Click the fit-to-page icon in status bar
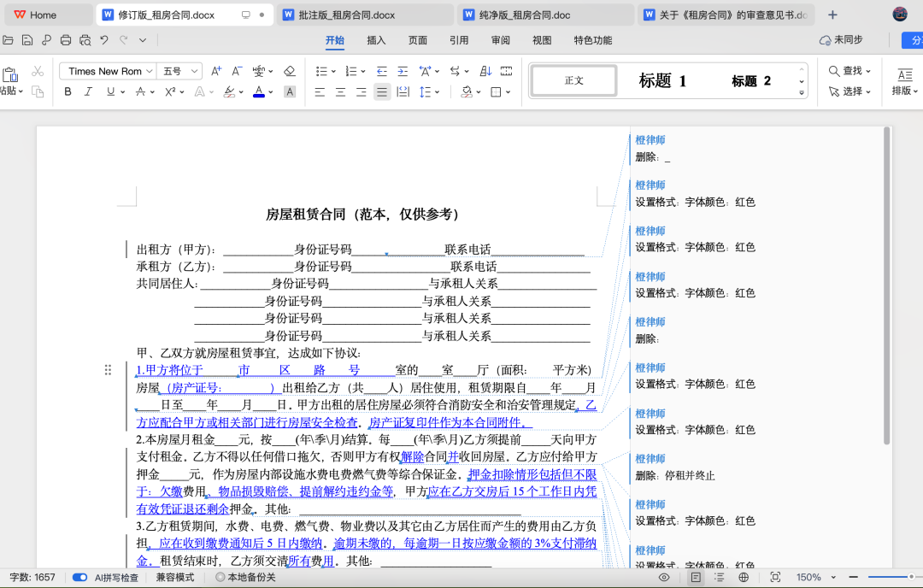Screen dimensions: 923x588 pos(775,578)
